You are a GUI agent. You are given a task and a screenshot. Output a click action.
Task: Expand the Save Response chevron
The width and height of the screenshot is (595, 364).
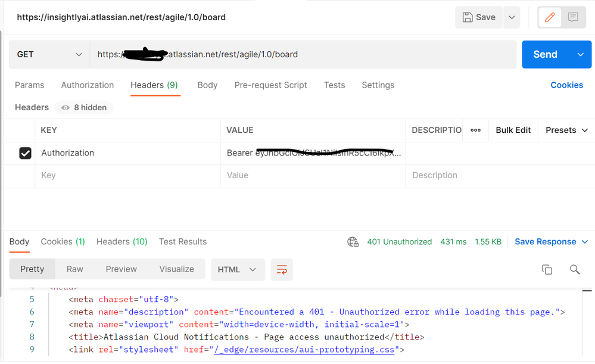click(x=585, y=242)
